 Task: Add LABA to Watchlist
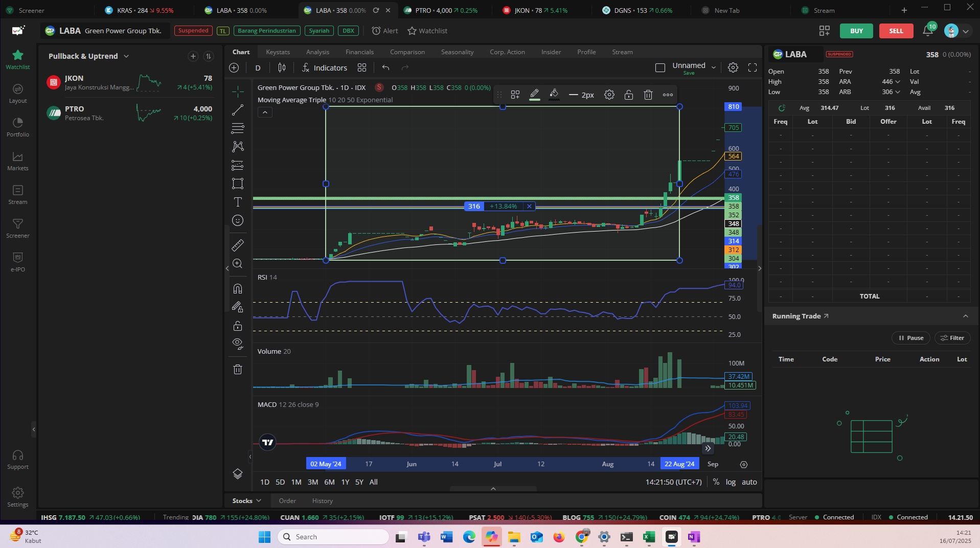point(427,31)
